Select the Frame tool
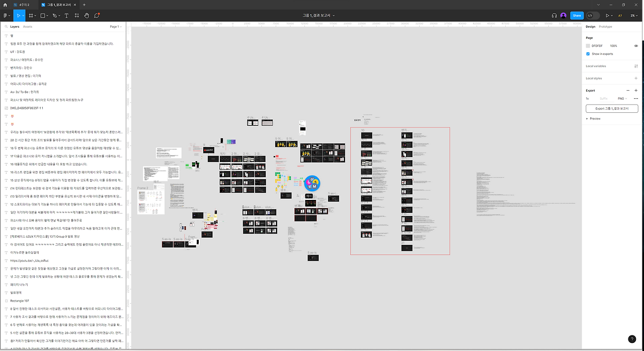Viewport: 644px width, 351px height. (x=31, y=16)
